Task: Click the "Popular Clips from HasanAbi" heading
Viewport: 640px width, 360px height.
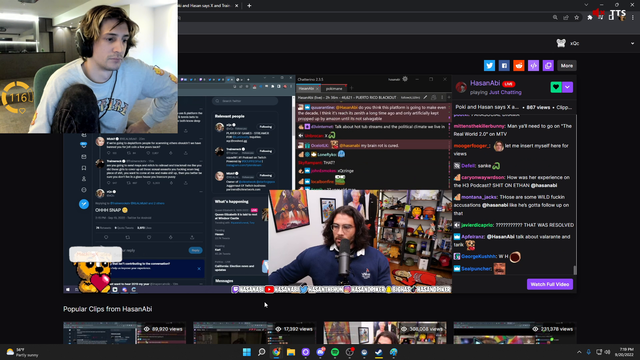Action: pos(107,309)
